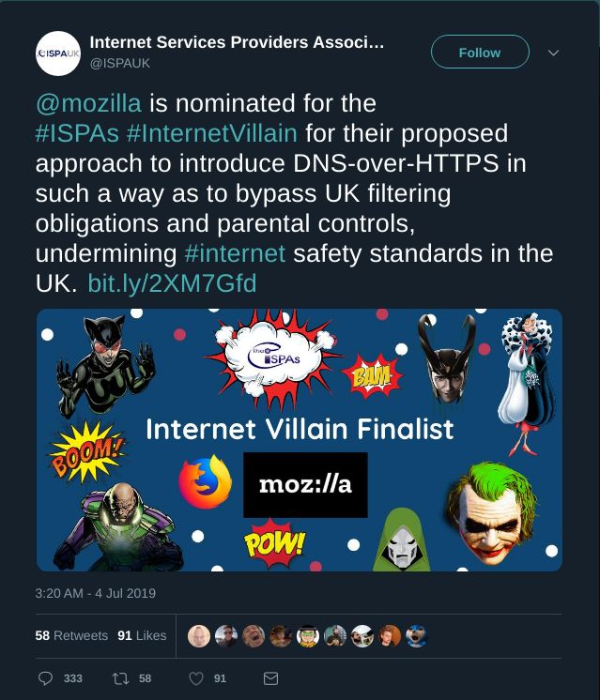Open the #ISPAs hashtag
This screenshot has width=600, height=700.
pos(77,132)
